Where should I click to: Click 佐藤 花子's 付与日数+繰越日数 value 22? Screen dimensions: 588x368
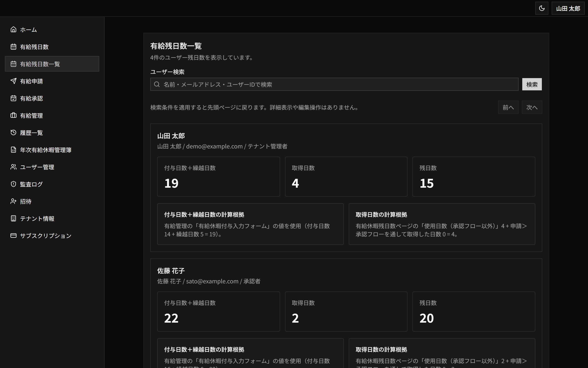pos(171,318)
